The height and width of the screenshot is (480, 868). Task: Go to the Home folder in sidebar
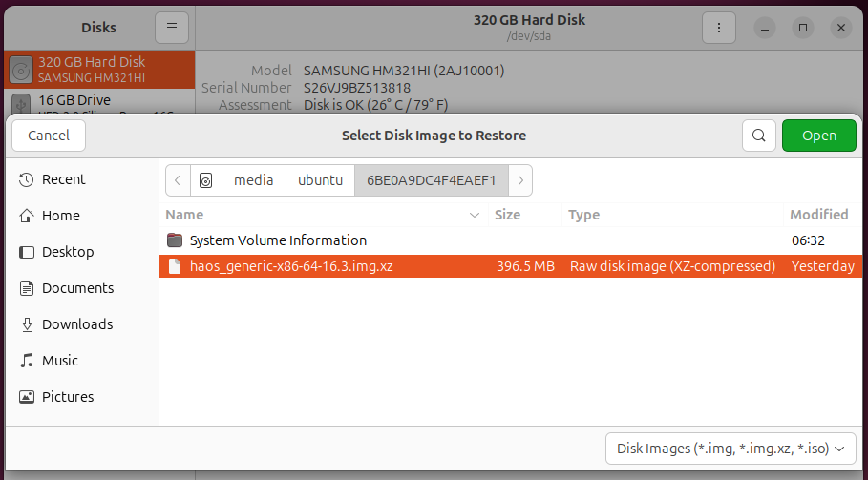(60, 216)
